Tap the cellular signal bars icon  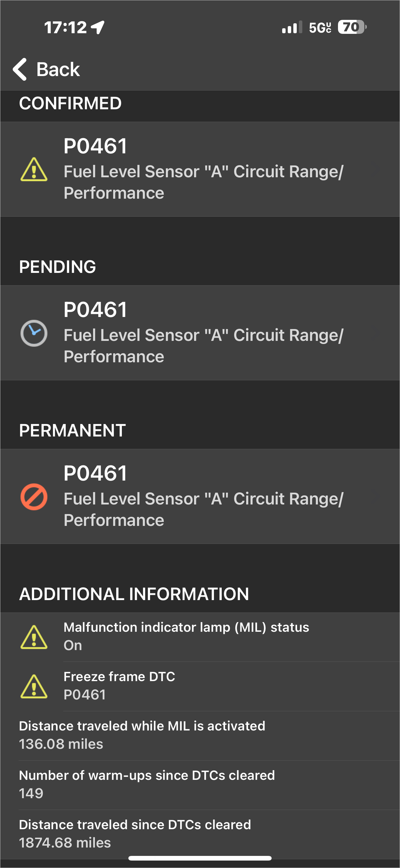tap(292, 27)
